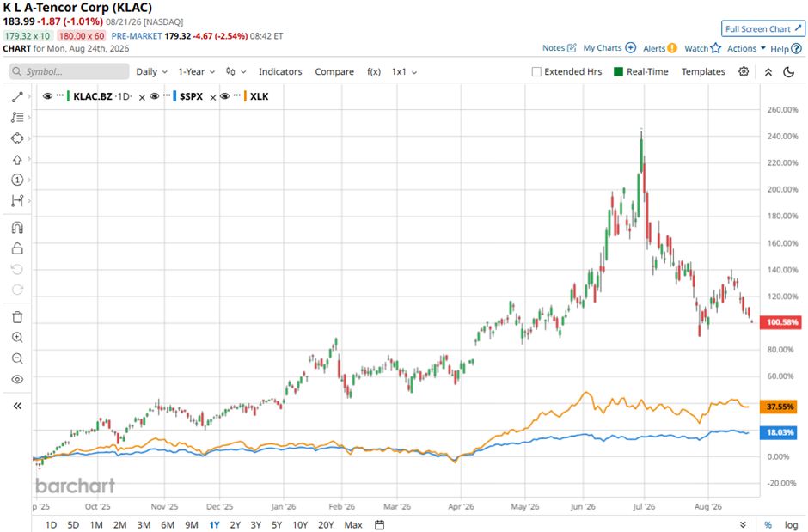Hide the XLK series eye icon

click(224, 96)
